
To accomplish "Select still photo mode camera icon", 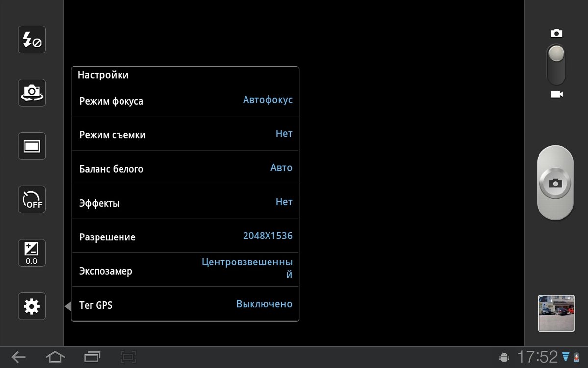I will click(556, 33).
